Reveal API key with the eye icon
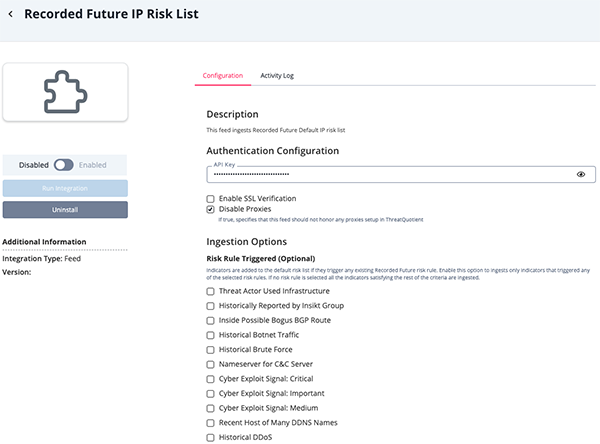 [581, 174]
